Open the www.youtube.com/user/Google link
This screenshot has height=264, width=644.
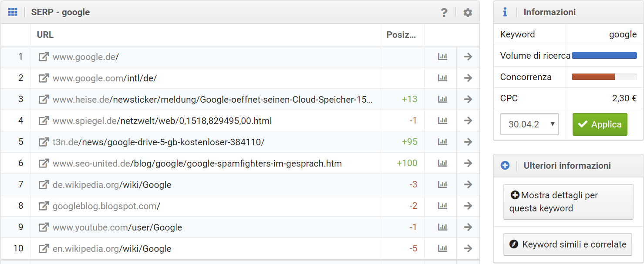pos(117,227)
